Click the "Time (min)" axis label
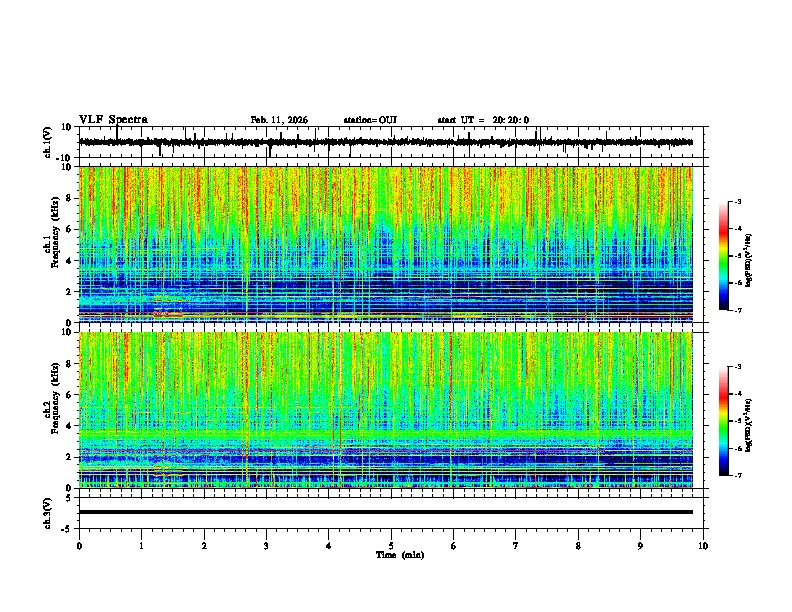This screenshot has width=792, height=612. tap(400, 555)
